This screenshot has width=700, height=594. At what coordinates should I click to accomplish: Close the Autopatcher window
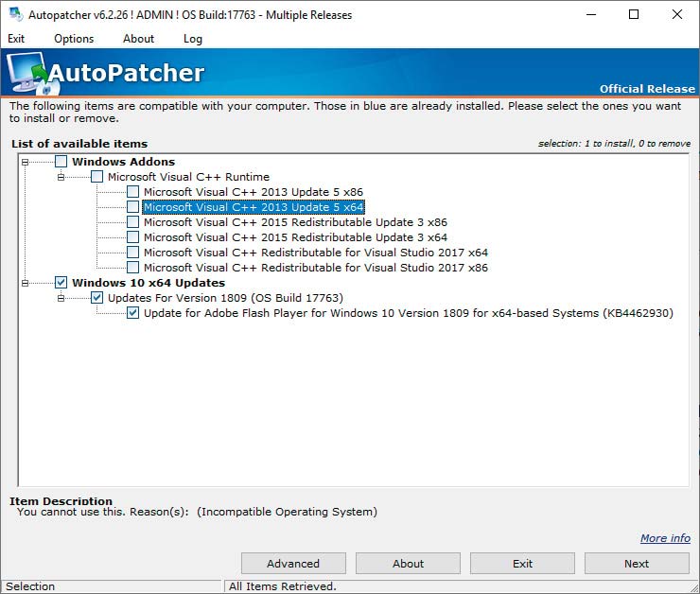676,15
